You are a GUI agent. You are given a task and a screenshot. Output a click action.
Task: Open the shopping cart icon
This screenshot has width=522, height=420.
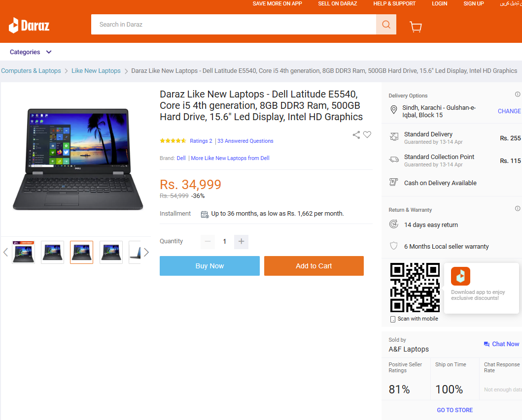(x=416, y=27)
